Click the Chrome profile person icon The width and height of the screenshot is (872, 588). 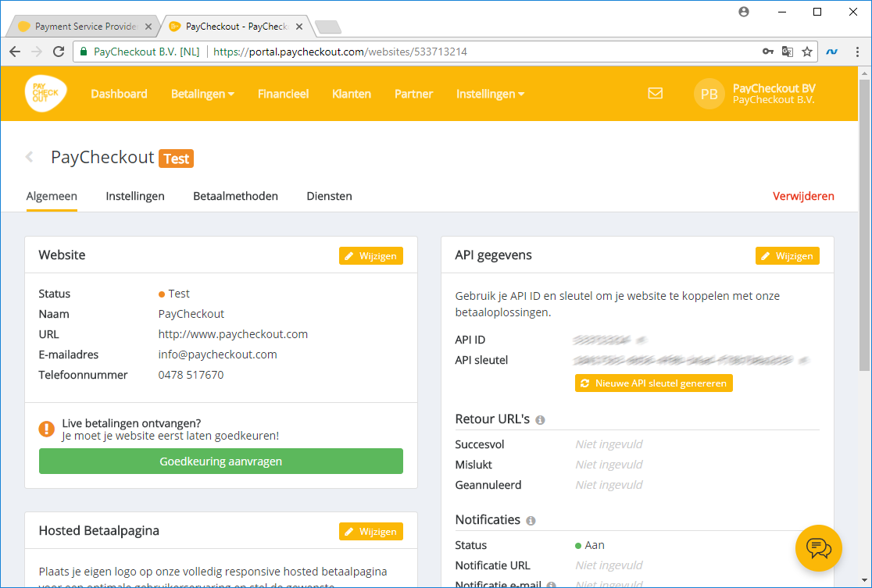point(744,12)
